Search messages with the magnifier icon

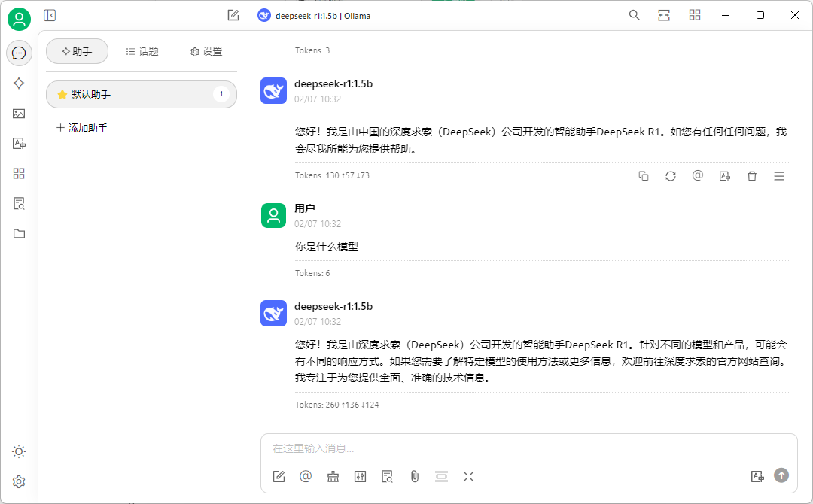(634, 15)
